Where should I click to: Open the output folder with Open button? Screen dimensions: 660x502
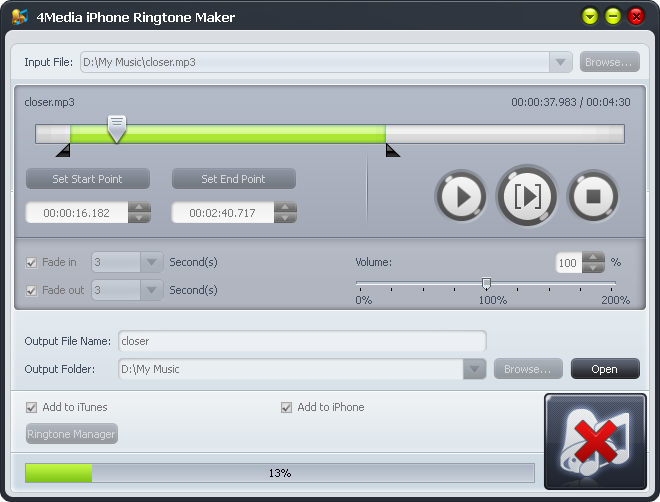(604, 369)
